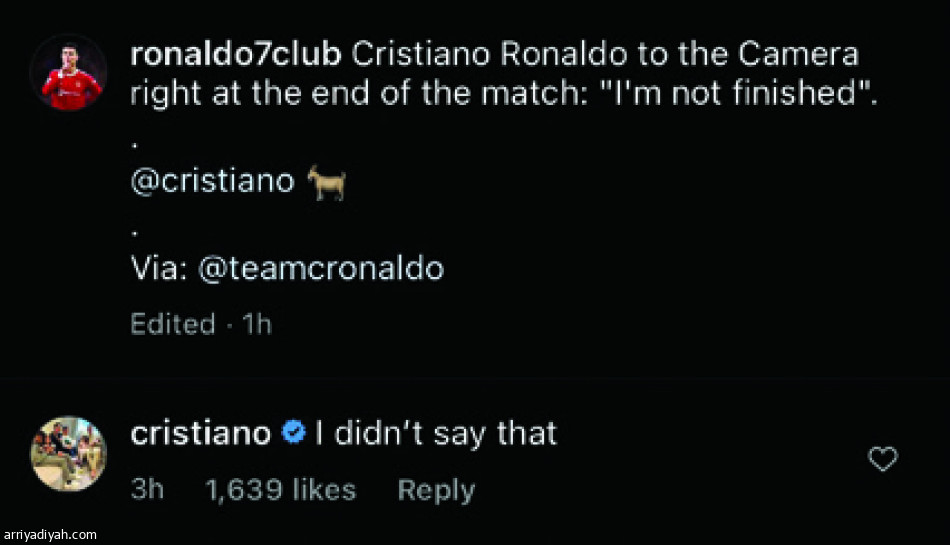Click the Edited label under the caption

[x=173, y=324]
